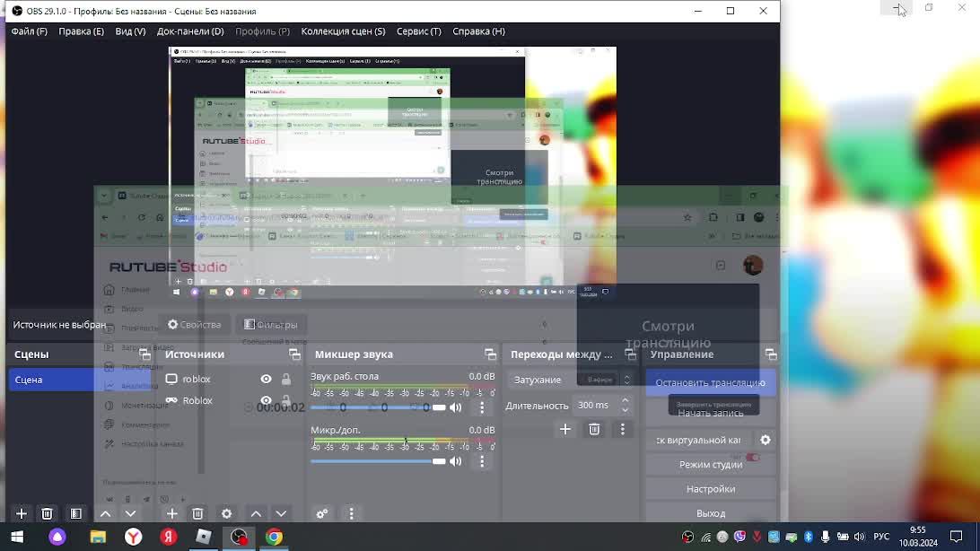Open the Правка (E) menu

[82, 31]
